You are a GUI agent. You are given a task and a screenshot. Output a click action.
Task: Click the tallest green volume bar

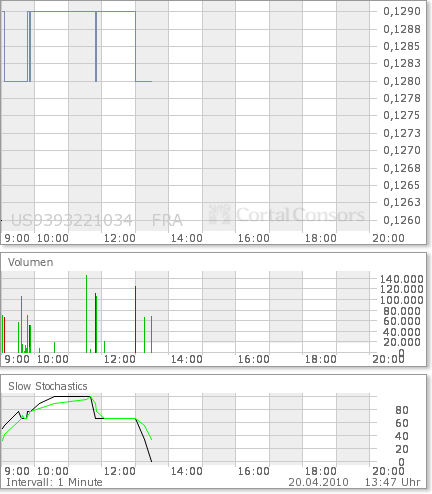[x=86, y=314]
